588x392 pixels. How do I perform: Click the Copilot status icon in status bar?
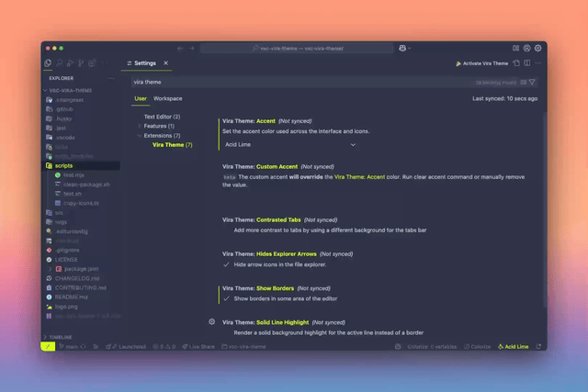point(398,347)
